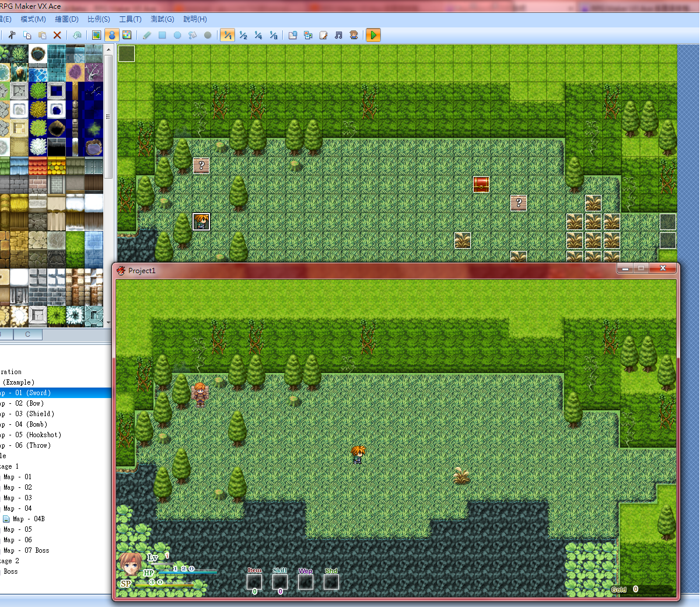This screenshot has height=607, width=700.
Task: Open the Script Editor icon
Action: (323, 35)
